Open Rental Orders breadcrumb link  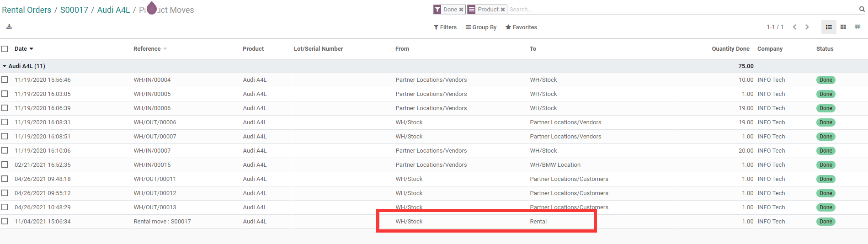(x=27, y=10)
